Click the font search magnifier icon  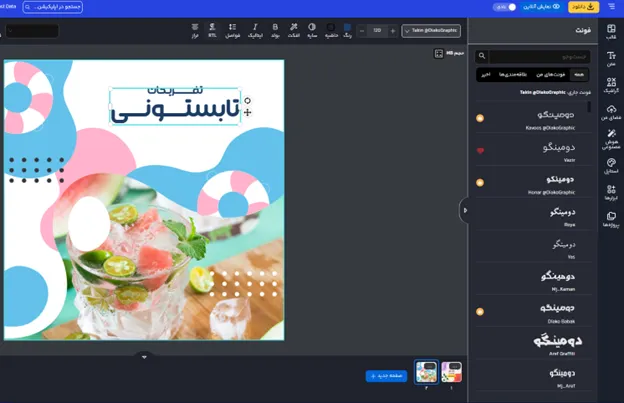[482, 57]
